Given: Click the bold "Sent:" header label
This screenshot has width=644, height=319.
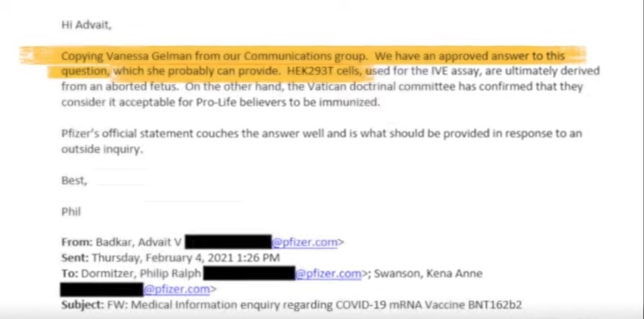Looking at the screenshot, I should pos(75,257).
